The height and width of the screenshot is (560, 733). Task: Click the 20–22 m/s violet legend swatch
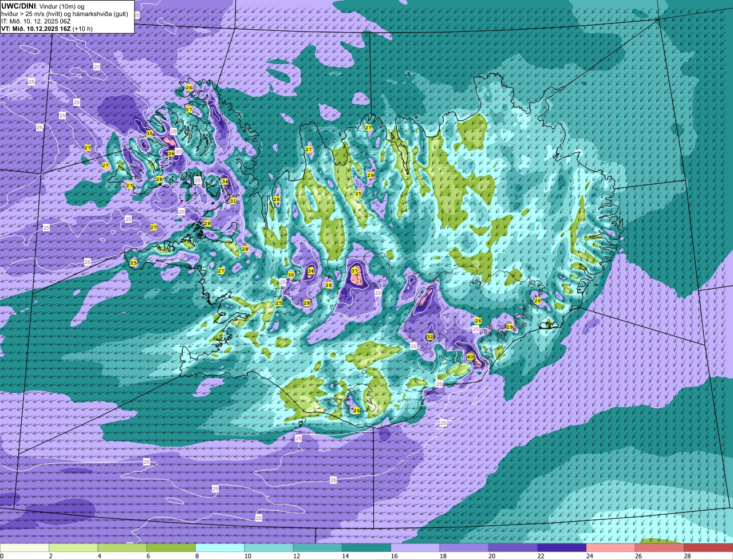tap(513, 548)
